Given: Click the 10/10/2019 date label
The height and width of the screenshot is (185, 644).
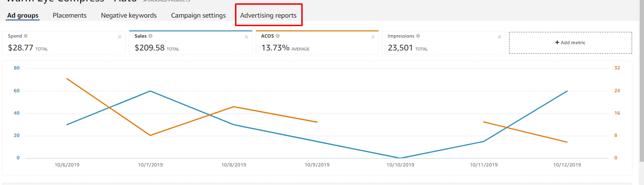Looking at the screenshot, I should (x=400, y=165).
